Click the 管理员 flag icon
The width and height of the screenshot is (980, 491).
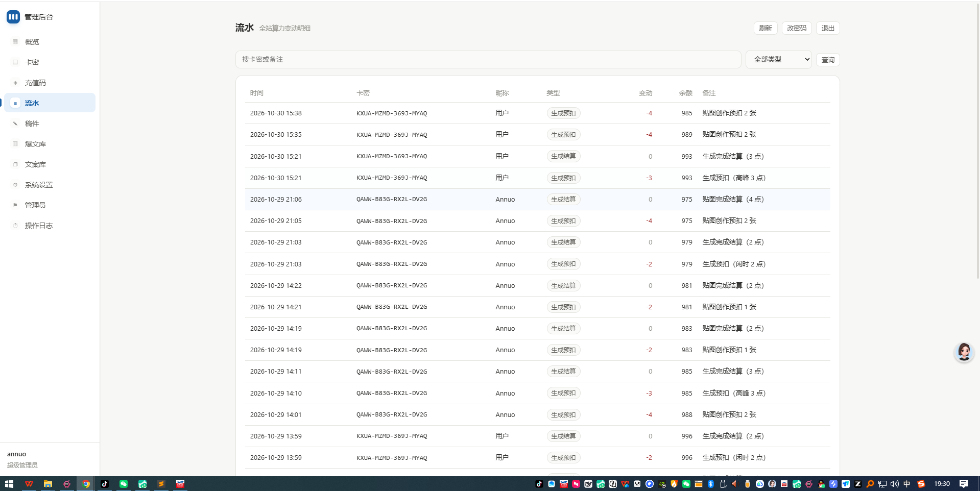15,205
